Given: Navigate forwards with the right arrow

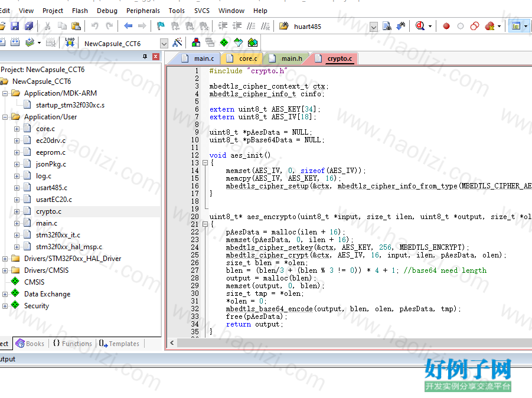Looking at the screenshot, I should tap(142, 26).
